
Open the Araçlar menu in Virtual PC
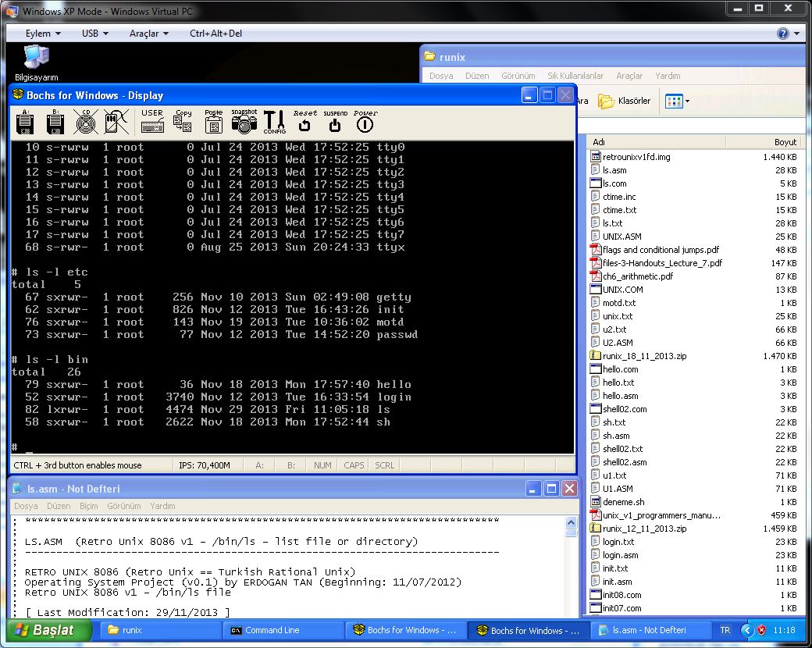pyautogui.click(x=148, y=33)
